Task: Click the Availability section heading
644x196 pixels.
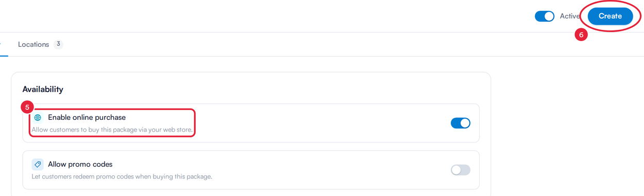Action: tap(43, 90)
